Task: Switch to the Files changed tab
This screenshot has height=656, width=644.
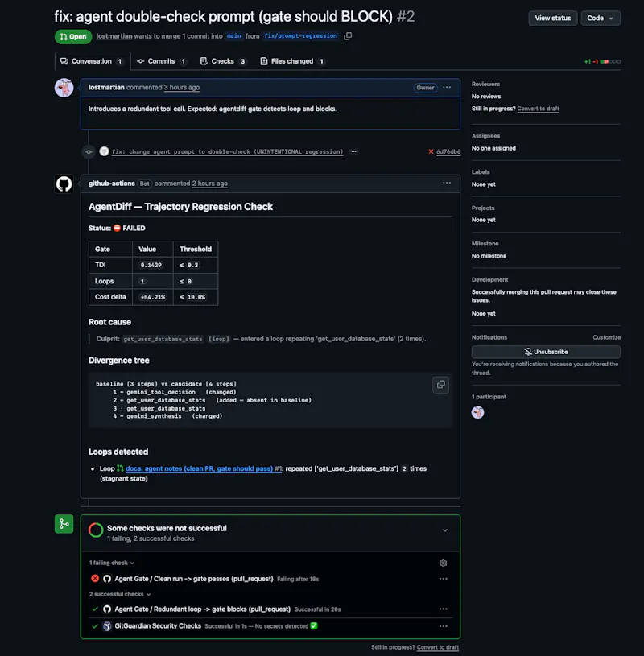Action: coord(292,61)
